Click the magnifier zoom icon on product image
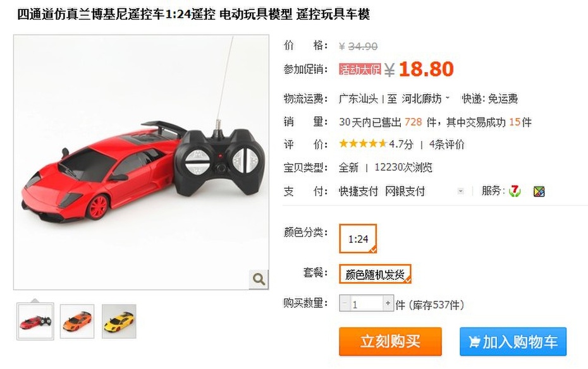This screenshot has height=369, width=588. coord(259,279)
